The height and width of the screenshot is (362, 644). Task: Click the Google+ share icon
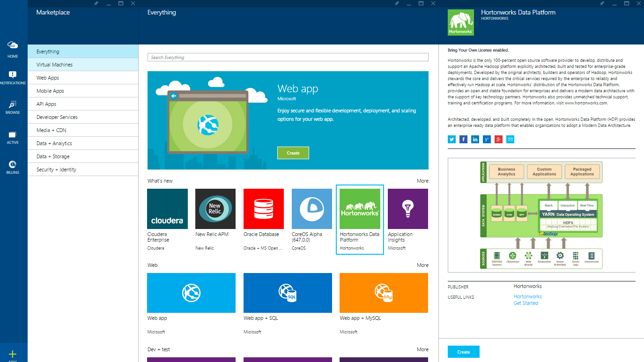(498, 139)
